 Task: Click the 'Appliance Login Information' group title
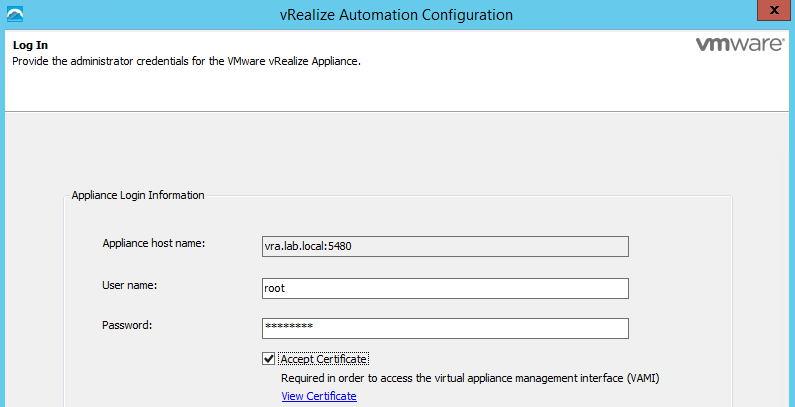coord(138,195)
